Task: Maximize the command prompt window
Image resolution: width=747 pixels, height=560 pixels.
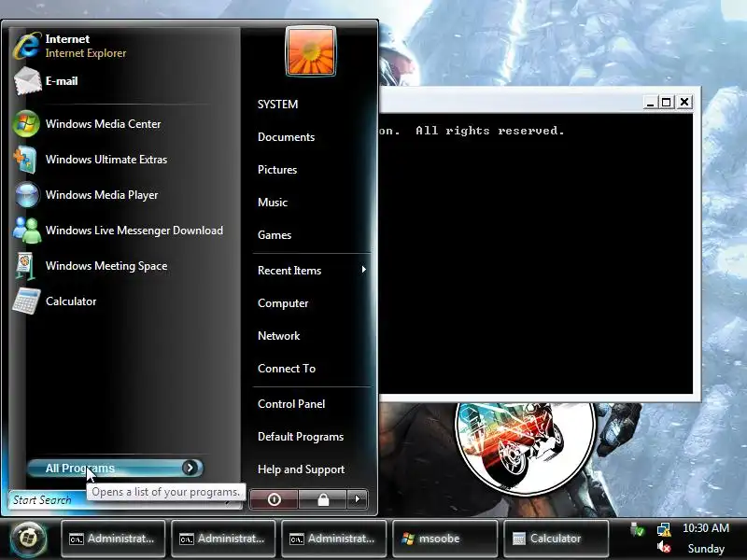Action: tap(666, 102)
